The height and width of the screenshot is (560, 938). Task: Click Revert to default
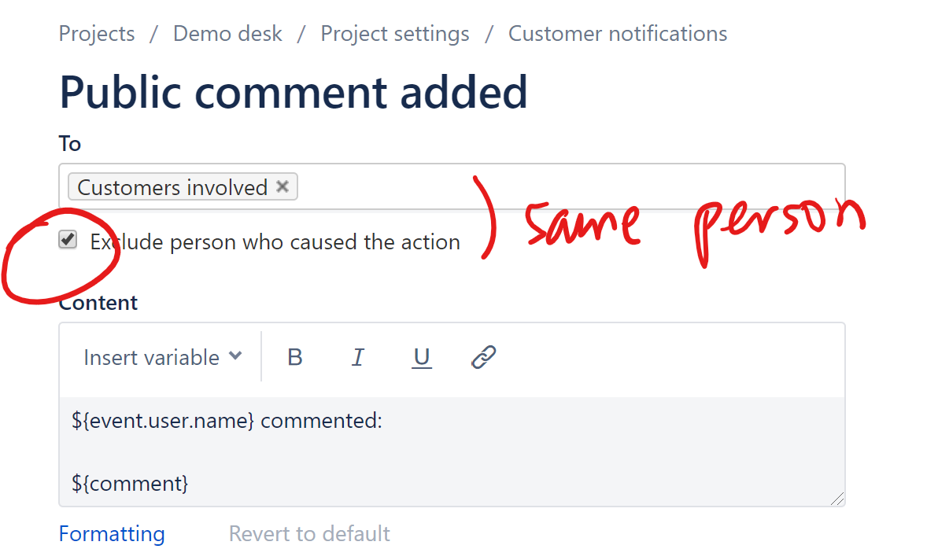[x=309, y=534]
